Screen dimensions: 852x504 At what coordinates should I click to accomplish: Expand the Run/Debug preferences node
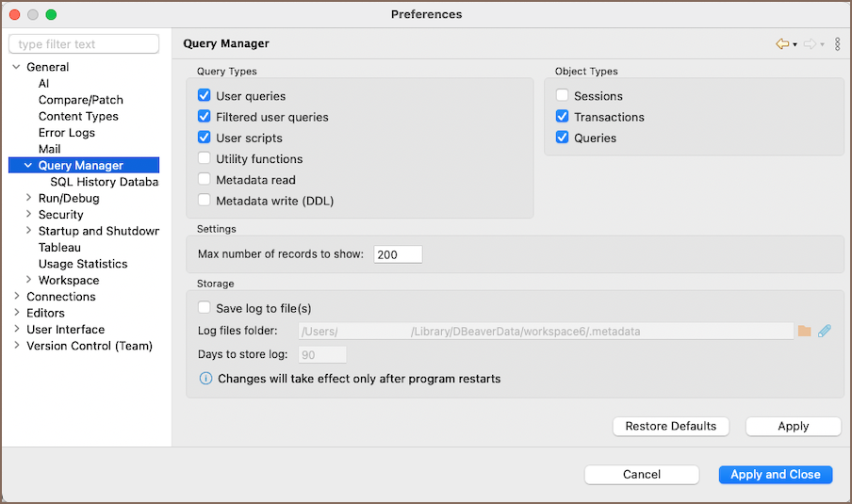[29, 199]
